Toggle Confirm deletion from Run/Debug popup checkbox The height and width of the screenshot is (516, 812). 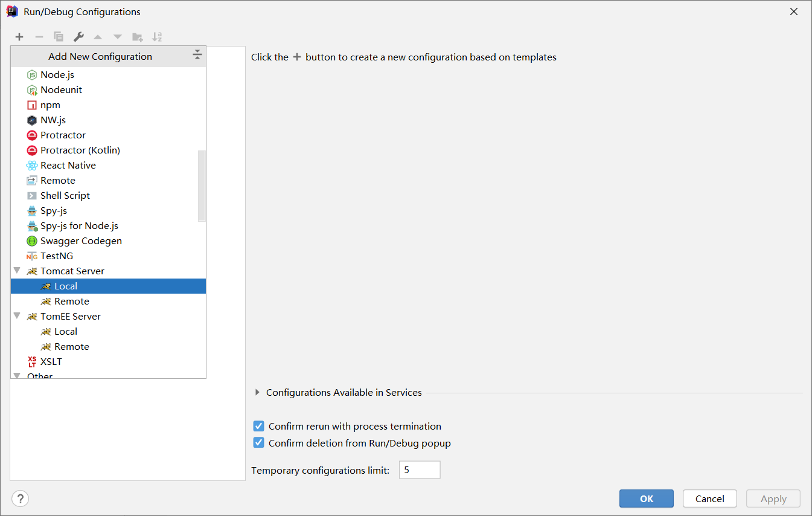point(258,443)
